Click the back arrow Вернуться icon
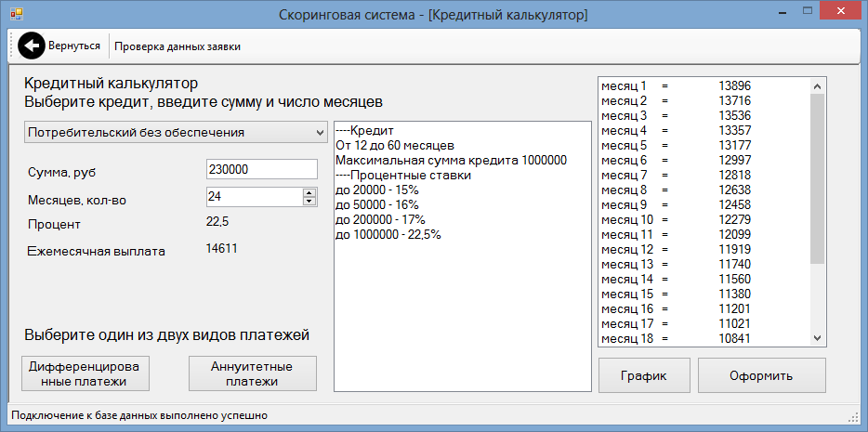 pyautogui.click(x=31, y=46)
